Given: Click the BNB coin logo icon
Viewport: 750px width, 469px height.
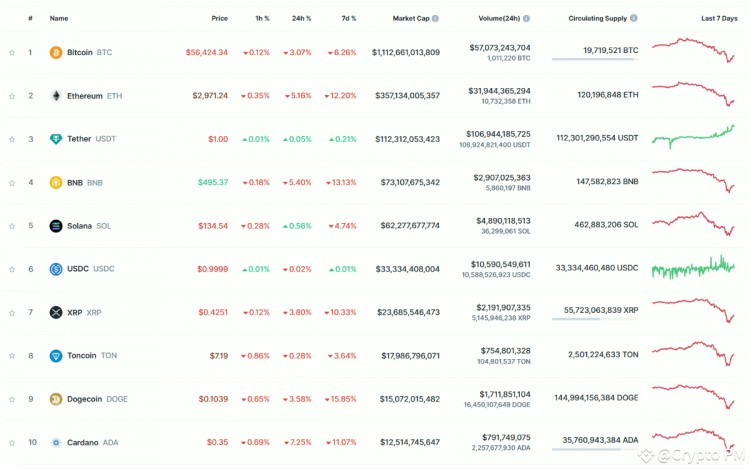Looking at the screenshot, I should (56, 182).
